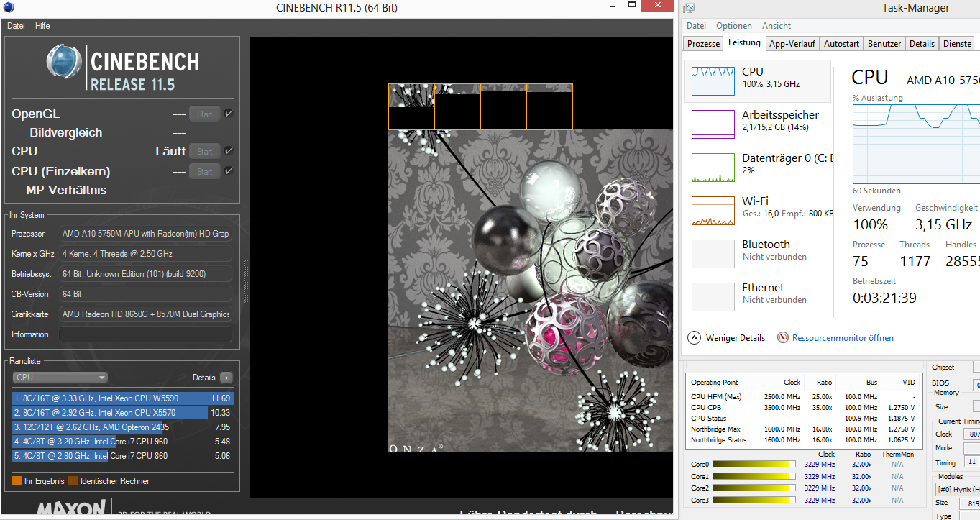Image resolution: width=980 pixels, height=520 pixels.
Task: Open the CPU dropdown in the Rangliste panel
Action: [x=60, y=378]
